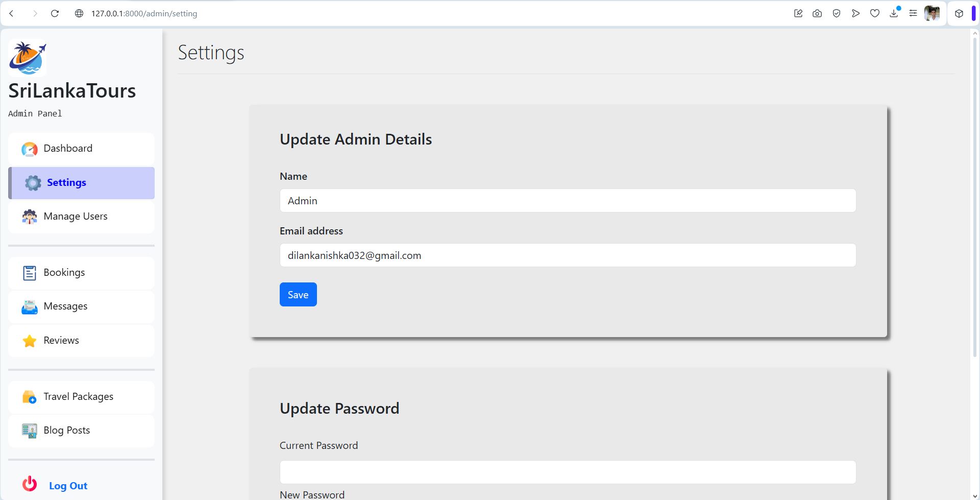Screen dimensions: 980x500
Task: Go back with browser back arrow
Action: point(12,13)
